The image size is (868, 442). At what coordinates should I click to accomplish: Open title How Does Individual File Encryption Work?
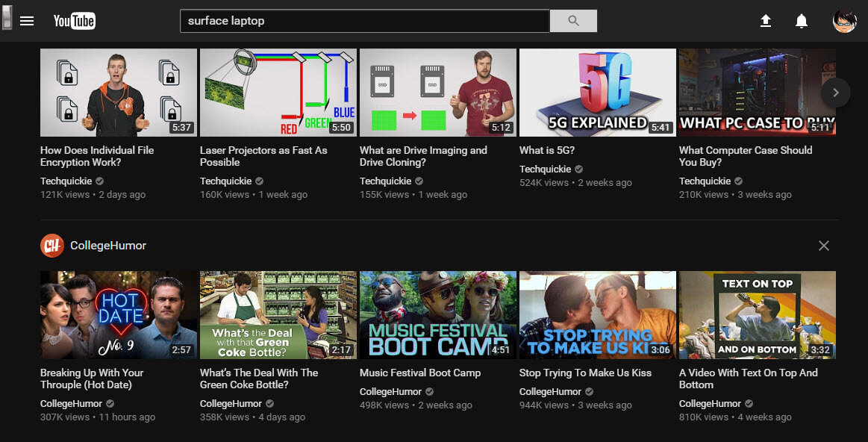[97, 156]
